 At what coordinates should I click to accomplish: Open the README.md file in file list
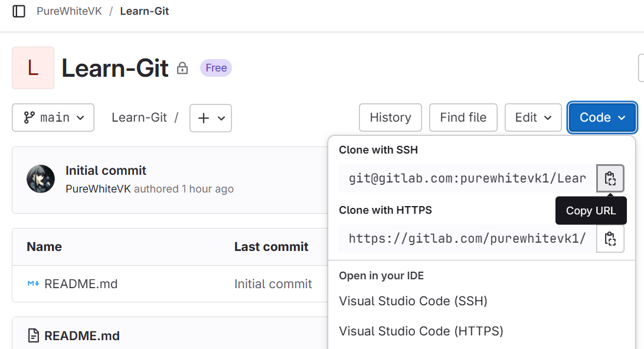pos(81,284)
